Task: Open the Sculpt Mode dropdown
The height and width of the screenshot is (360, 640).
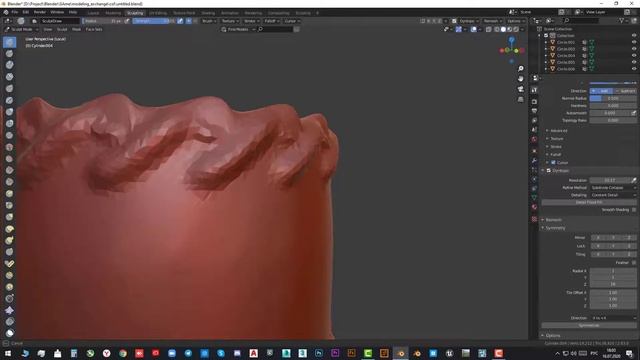Action: 22,29
